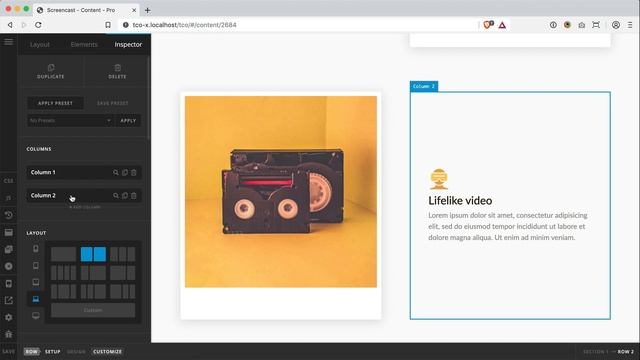
Task: Choose the narrow-left wide-right two column layout
Action: point(93,273)
